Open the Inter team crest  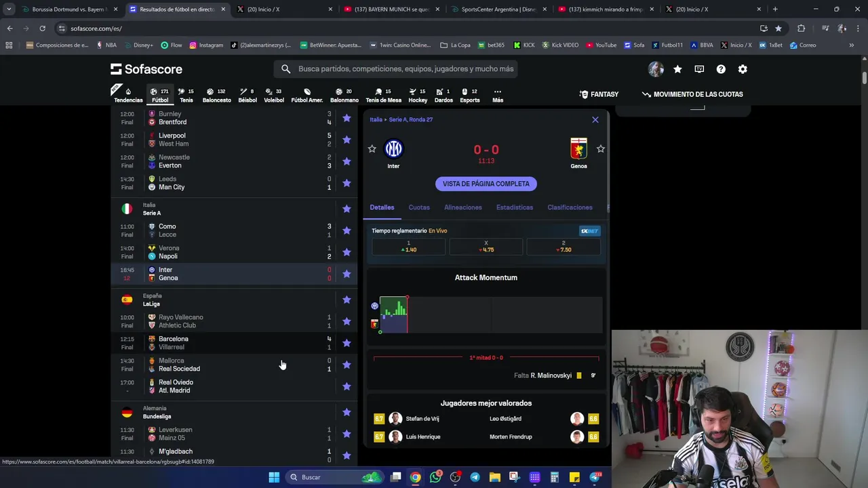tap(393, 148)
